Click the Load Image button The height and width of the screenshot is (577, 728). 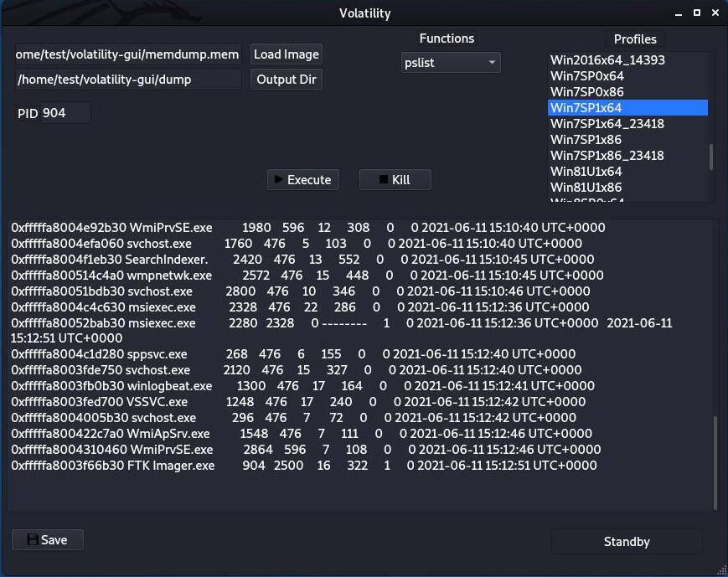(287, 54)
